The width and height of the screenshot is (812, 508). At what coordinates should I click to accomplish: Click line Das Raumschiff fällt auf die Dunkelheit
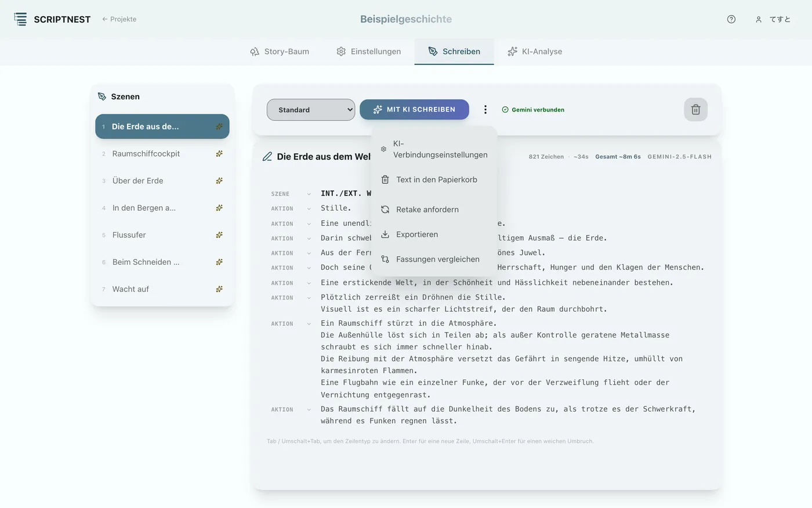508,415
